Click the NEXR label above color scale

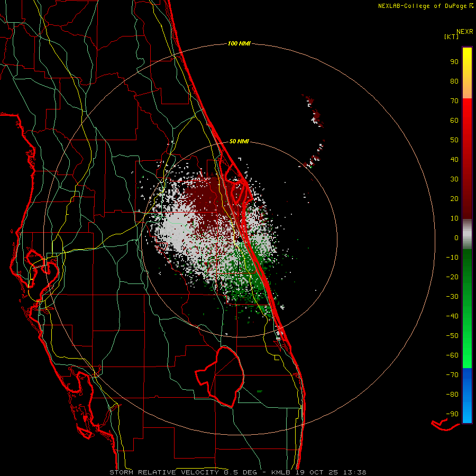465,32
